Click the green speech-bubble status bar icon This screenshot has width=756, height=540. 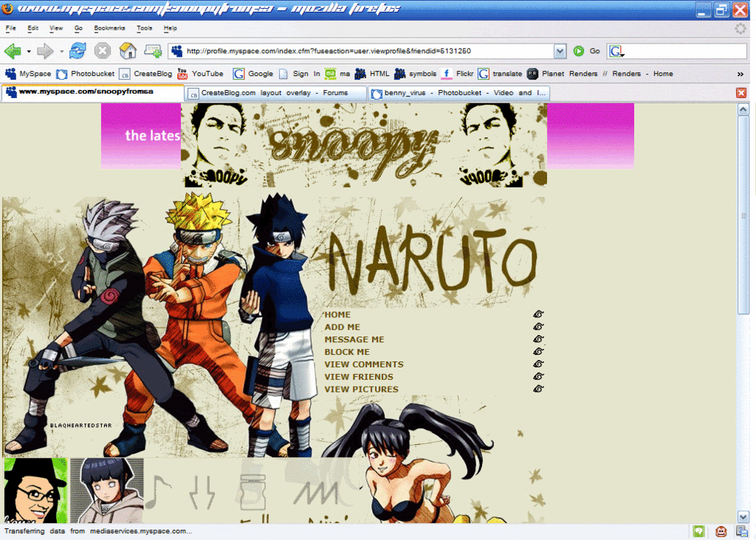click(698, 531)
